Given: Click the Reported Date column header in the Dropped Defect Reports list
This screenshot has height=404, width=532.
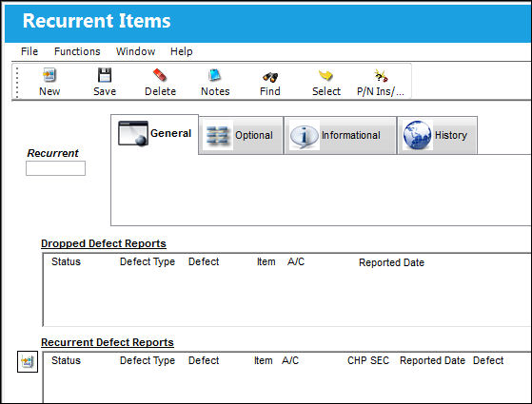Looking at the screenshot, I should 391,262.
